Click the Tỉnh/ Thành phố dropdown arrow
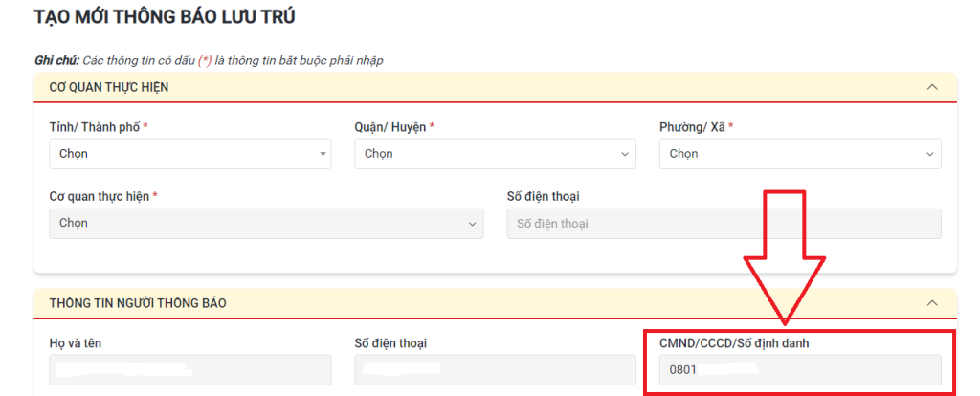This screenshot has width=980, height=396. 323,154
